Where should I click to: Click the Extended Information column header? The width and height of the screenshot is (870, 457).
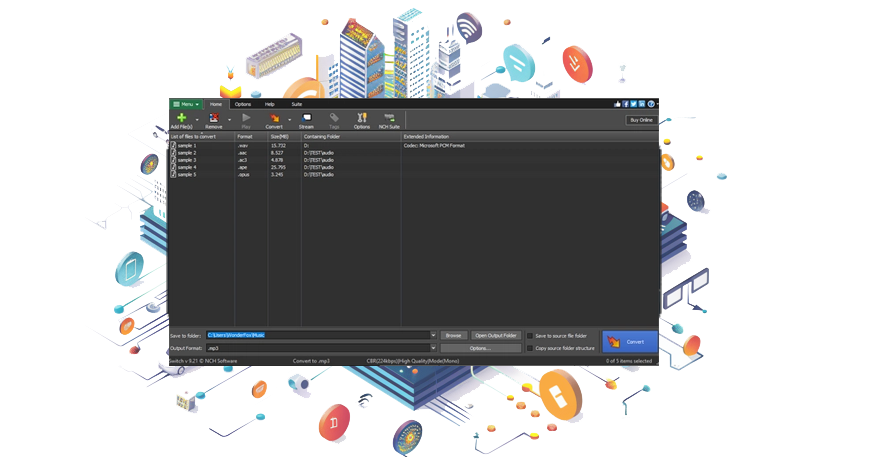click(530, 136)
